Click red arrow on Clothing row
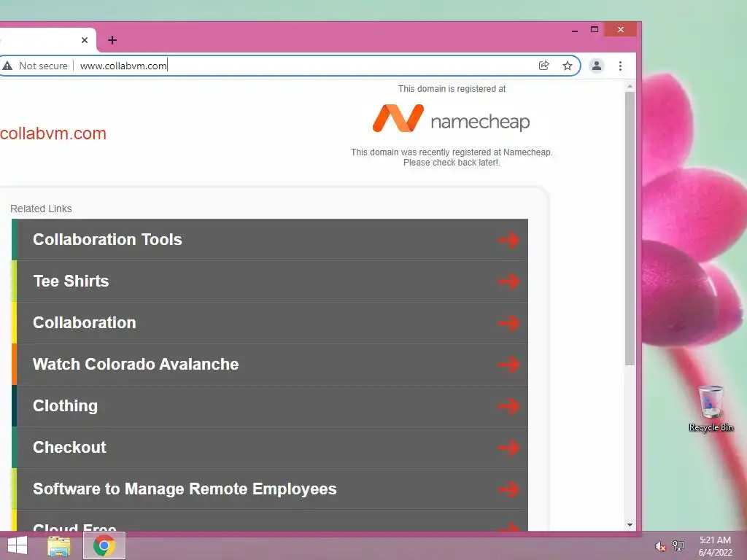The width and height of the screenshot is (747, 560). [508, 406]
